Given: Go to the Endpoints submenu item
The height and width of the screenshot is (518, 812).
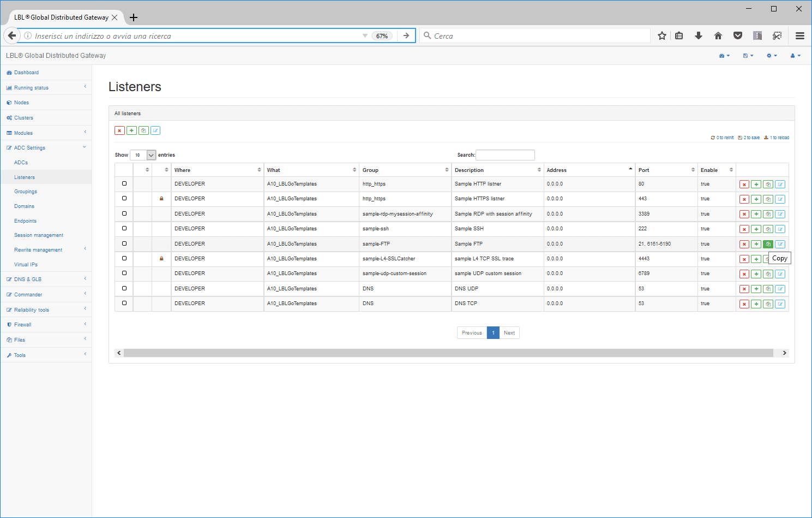Looking at the screenshot, I should (25, 221).
